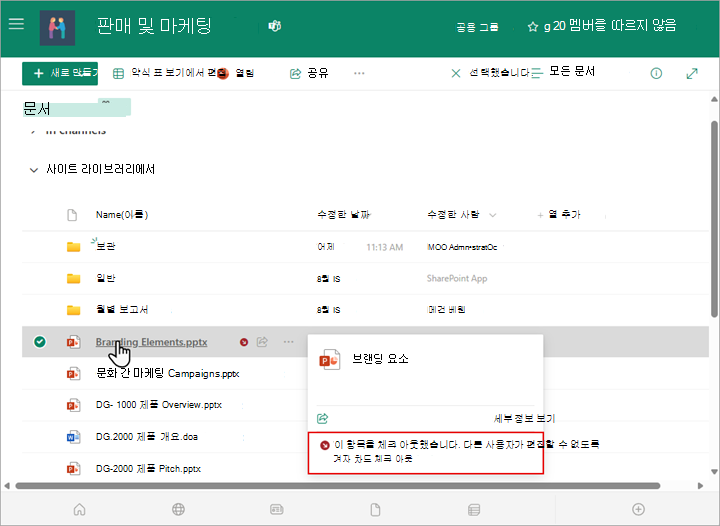This screenshot has height=526, width=720.
Task: Click the 문화 간 마케팅 Campaigns PowerPoint icon
Action: [73, 374]
